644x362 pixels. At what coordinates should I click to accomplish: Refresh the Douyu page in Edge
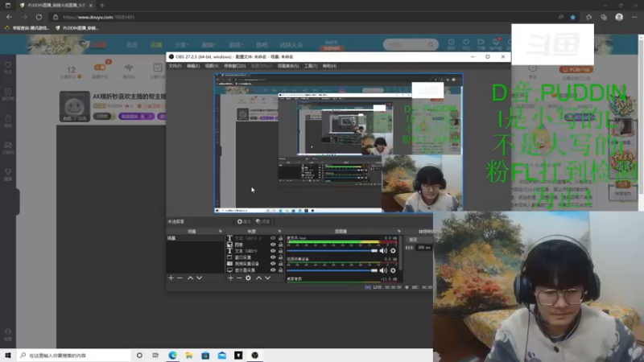[x=39, y=17]
